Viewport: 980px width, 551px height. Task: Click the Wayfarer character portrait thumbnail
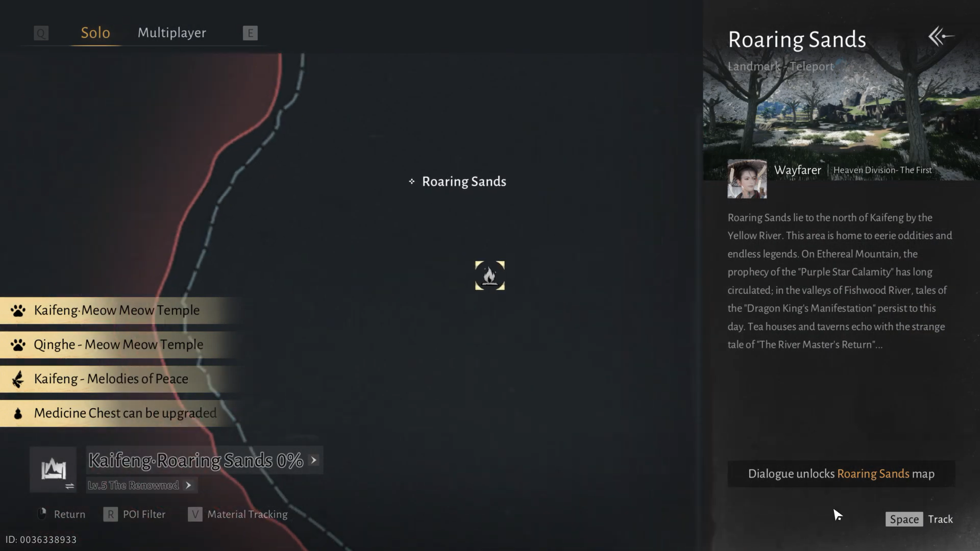click(747, 179)
